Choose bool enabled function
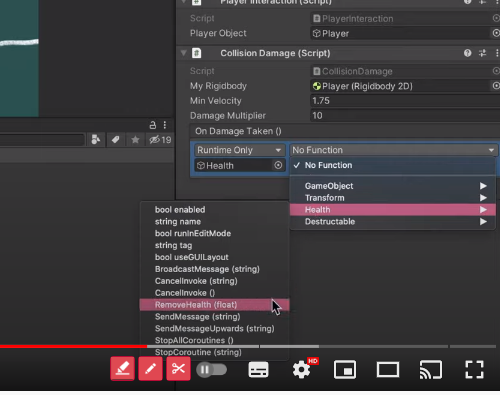Image resolution: width=500 pixels, height=395 pixels. [x=214, y=210]
